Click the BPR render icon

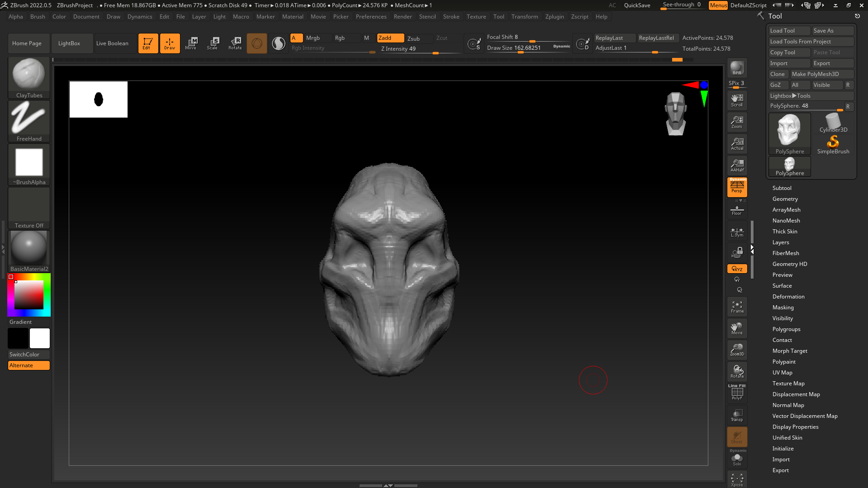point(737,68)
